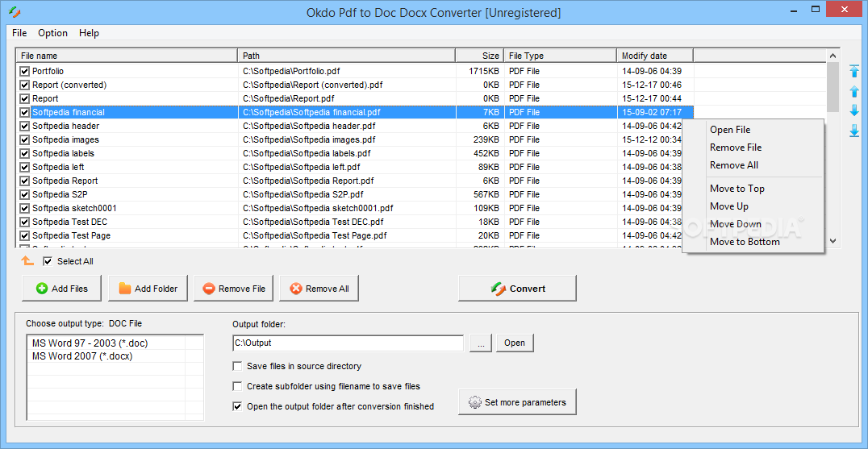Toggle the Softpedia Test Page checkbox
The width and height of the screenshot is (868, 449).
pos(24,235)
